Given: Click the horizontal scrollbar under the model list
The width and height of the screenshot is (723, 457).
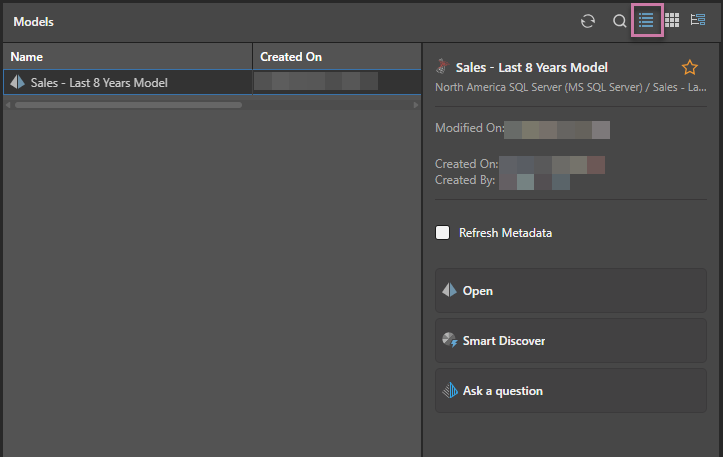Looking at the screenshot, I should point(128,104).
